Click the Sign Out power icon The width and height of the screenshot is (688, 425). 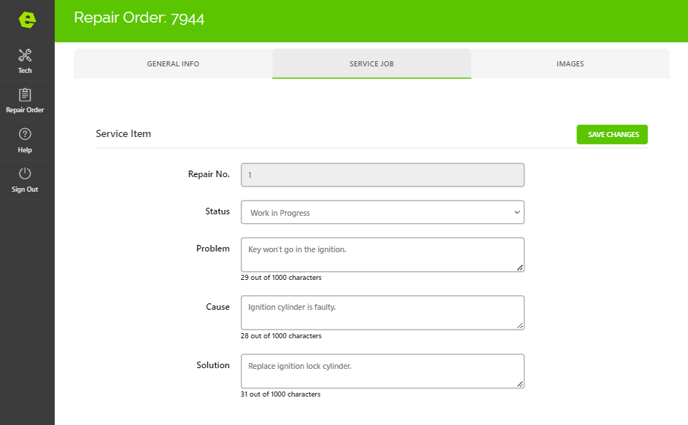25,173
